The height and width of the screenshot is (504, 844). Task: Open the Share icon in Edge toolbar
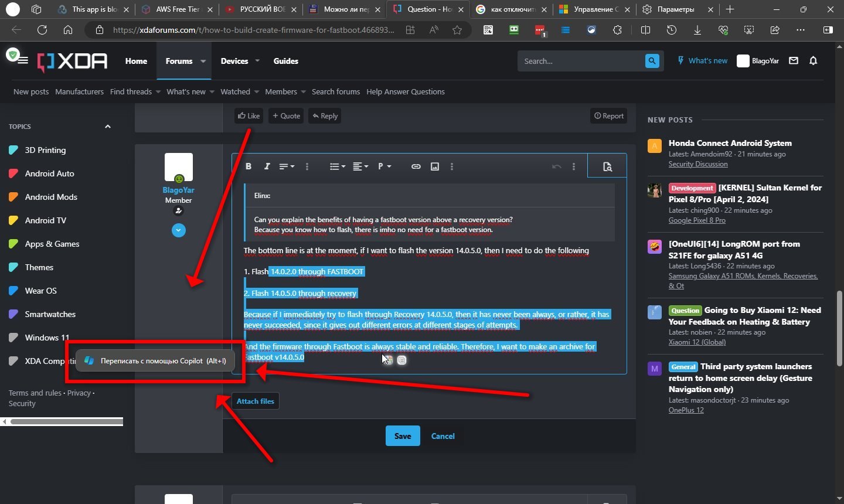pyautogui.click(x=775, y=30)
